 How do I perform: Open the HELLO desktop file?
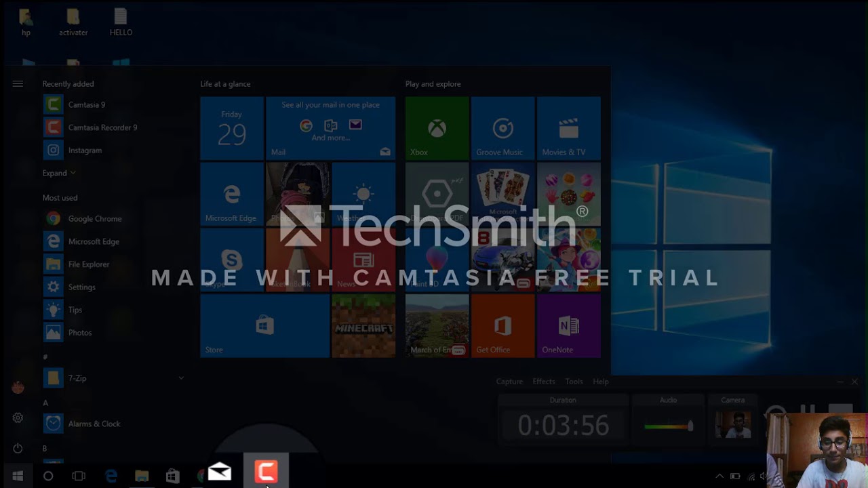click(121, 22)
